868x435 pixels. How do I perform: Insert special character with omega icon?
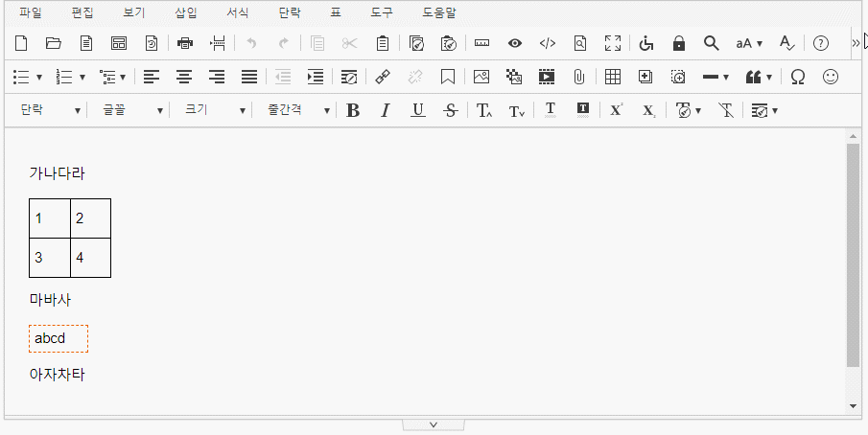coord(797,77)
